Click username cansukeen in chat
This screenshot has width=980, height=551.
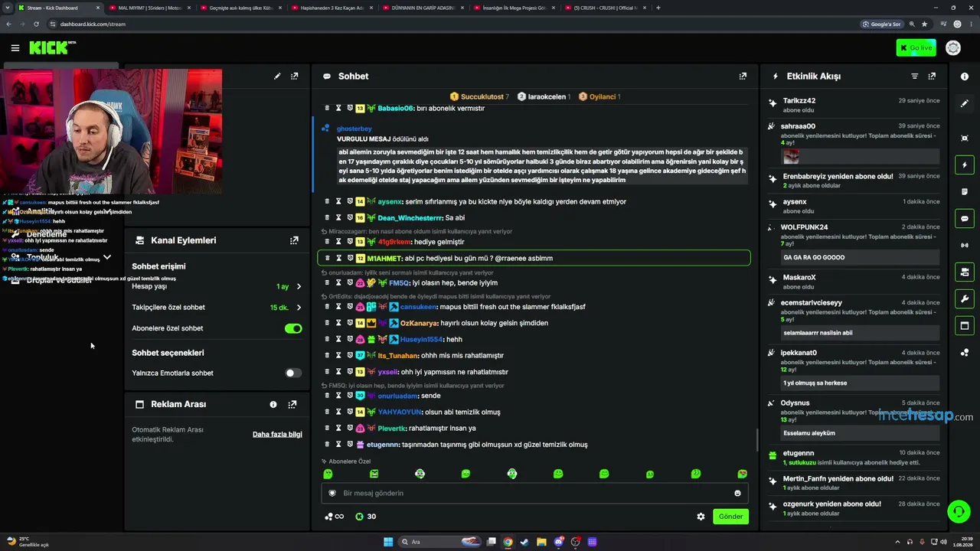(417, 307)
